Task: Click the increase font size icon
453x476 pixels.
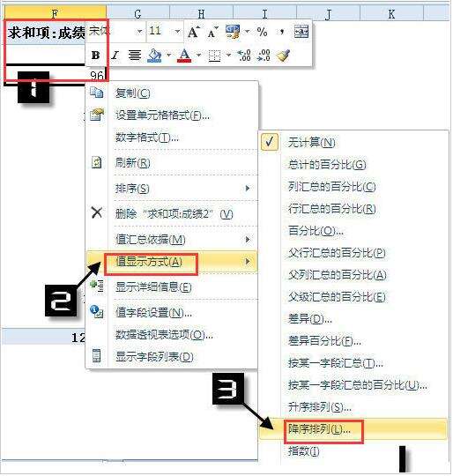Action: coord(193,32)
